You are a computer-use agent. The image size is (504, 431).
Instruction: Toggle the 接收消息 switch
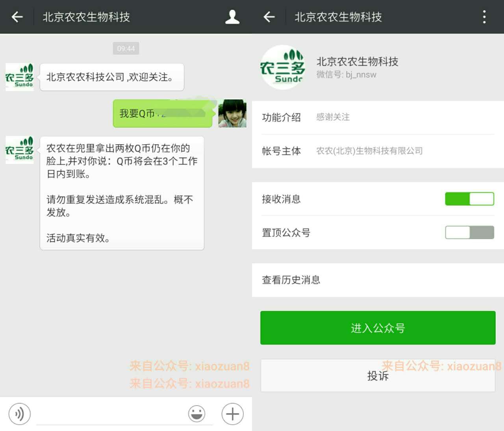click(469, 199)
